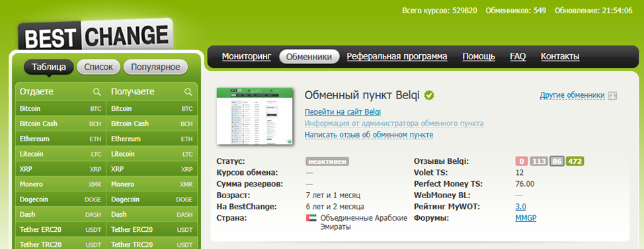The image size is (644, 249).
Task: Click the Всего курсов: 529820 counter
Action: pos(440,11)
